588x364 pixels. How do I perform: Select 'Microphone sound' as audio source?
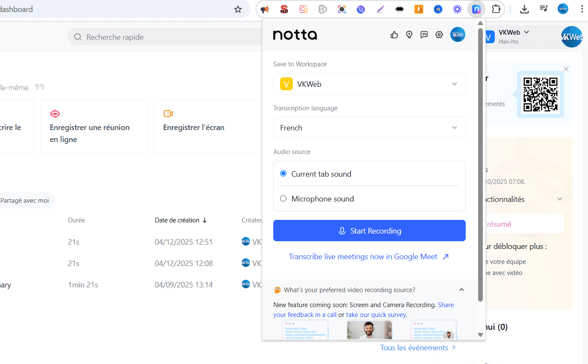pyautogui.click(x=283, y=198)
